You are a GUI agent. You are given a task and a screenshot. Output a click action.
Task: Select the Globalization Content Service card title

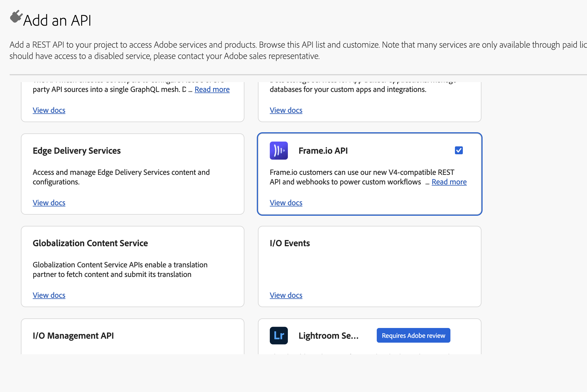tap(90, 243)
